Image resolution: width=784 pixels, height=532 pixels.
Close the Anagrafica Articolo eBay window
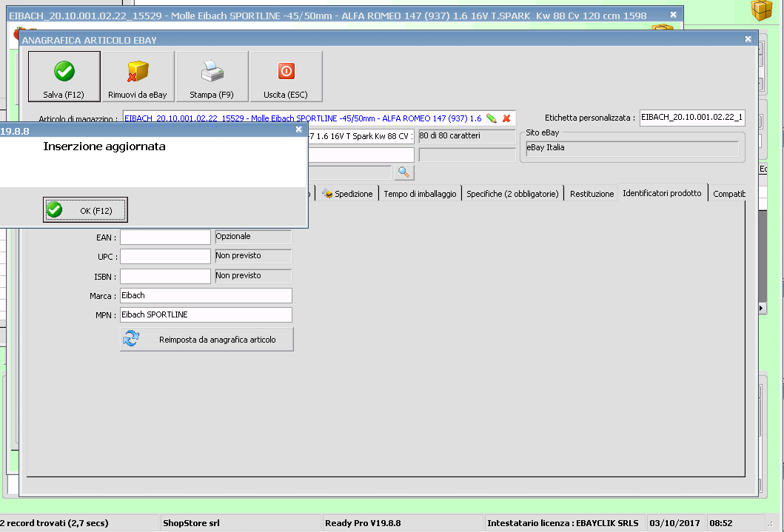point(748,39)
